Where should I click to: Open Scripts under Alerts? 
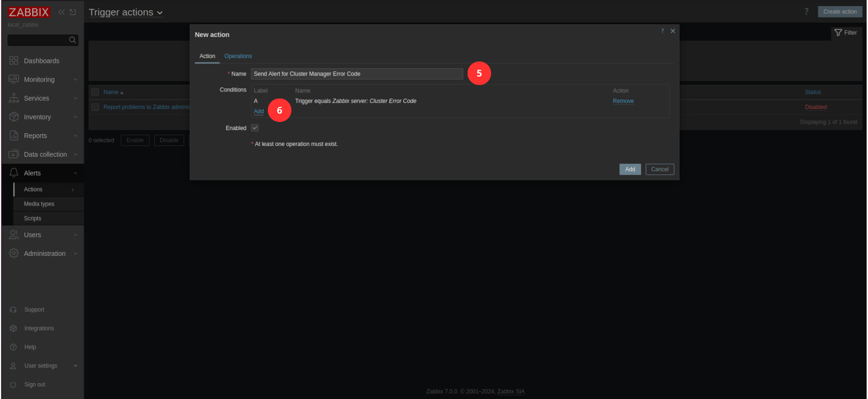[32, 219]
